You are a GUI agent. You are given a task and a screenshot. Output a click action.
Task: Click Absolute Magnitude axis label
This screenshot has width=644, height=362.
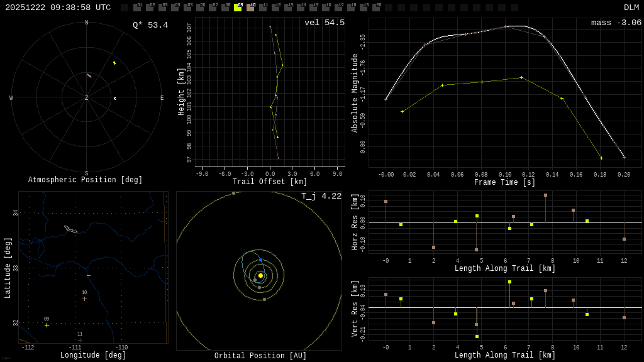[355, 93]
